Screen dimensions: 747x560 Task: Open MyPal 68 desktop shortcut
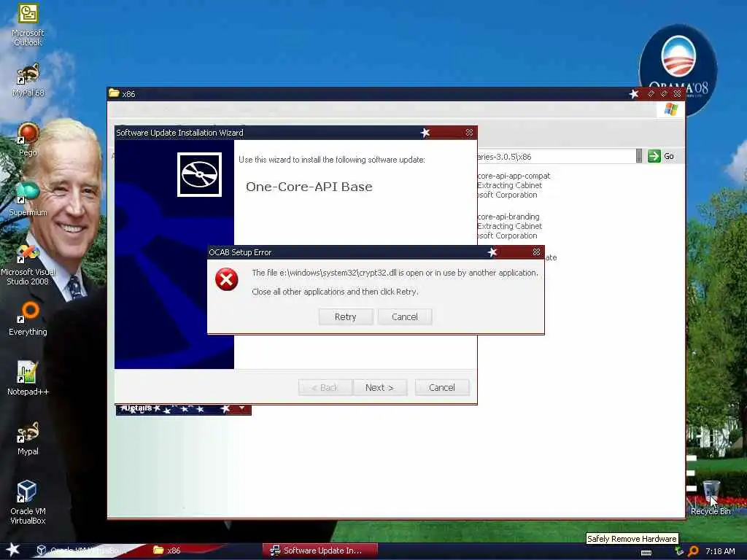point(28,80)
